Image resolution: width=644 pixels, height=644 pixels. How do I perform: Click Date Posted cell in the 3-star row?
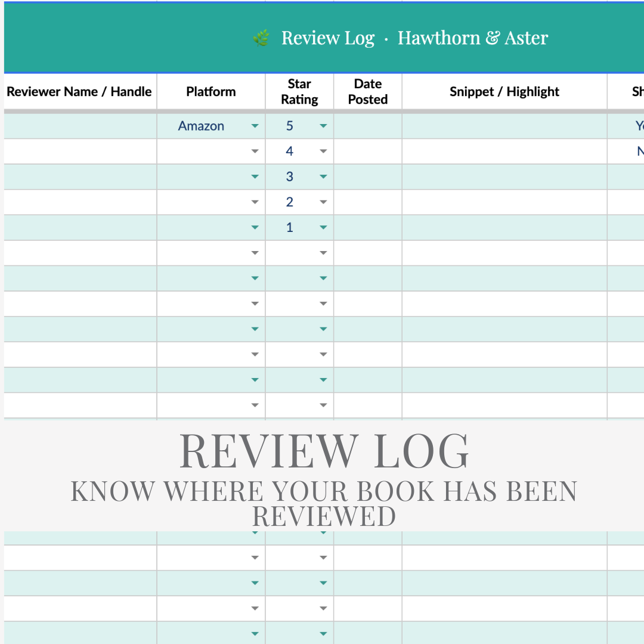(367, 177)
